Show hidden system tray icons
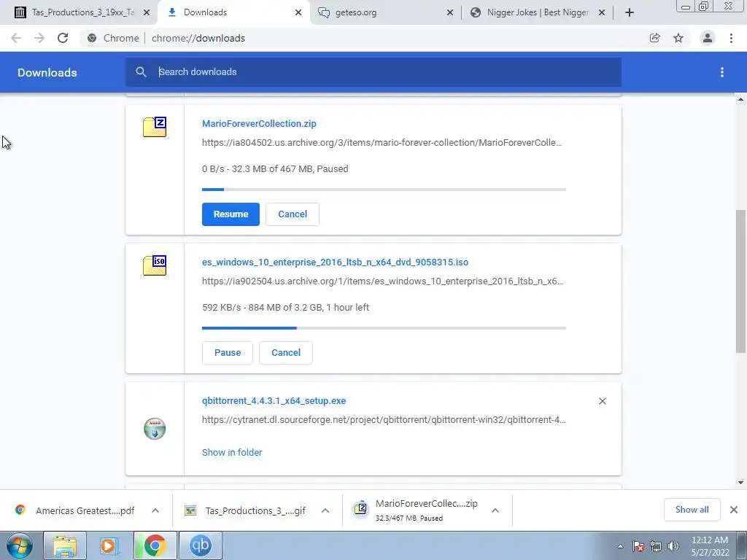 click(620, 546)
